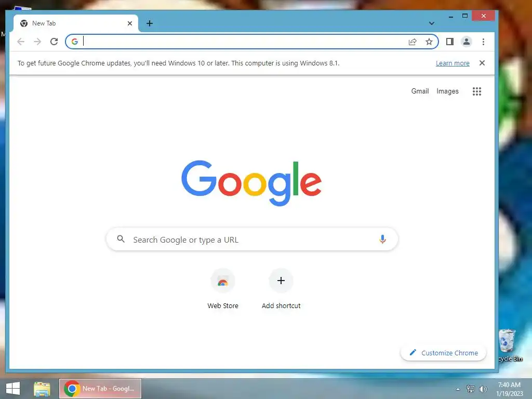Open the Google apps grid
The image size is (532, 399).
(477, 91)
